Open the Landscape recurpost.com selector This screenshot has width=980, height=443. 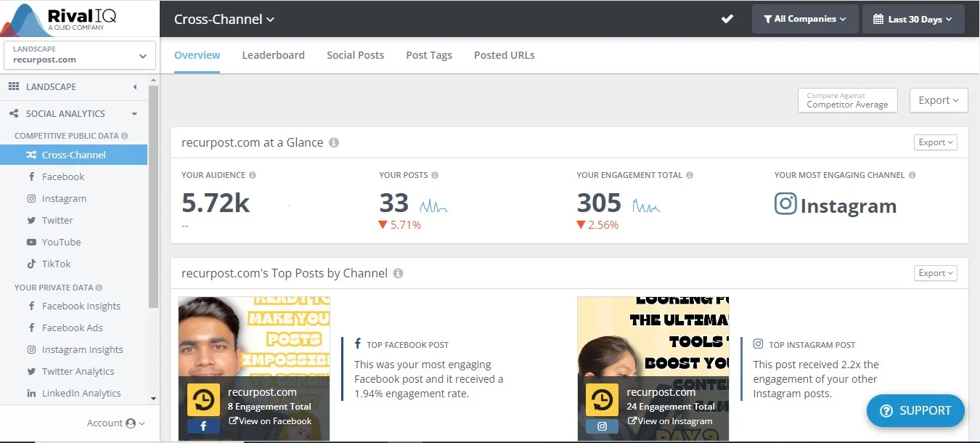(x=80, y=55)
